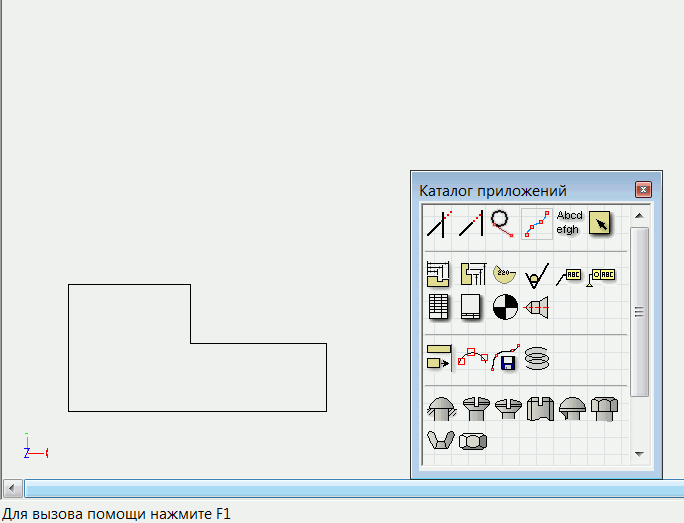
Task: Click the catalog scroll up arrow
Action: click(640, 215)
